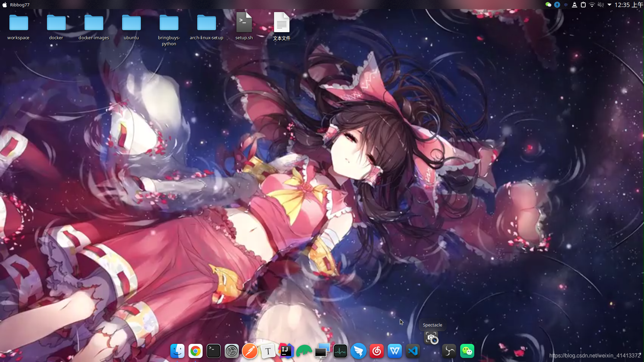Viewport: 644px width, 362px height.
Task: Launch IntelliJ IDEA from the dock
Action: [x=286, y=351]
